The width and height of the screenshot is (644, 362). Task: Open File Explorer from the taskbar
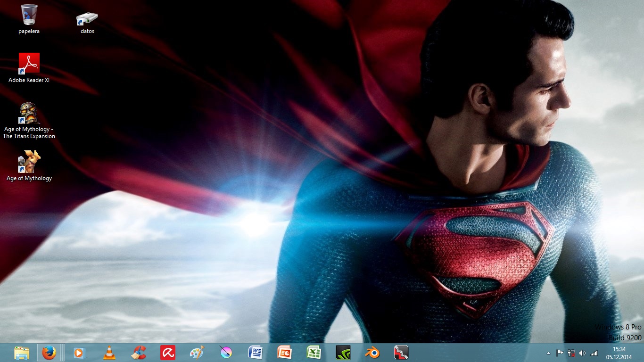click(x=22, y=353)
